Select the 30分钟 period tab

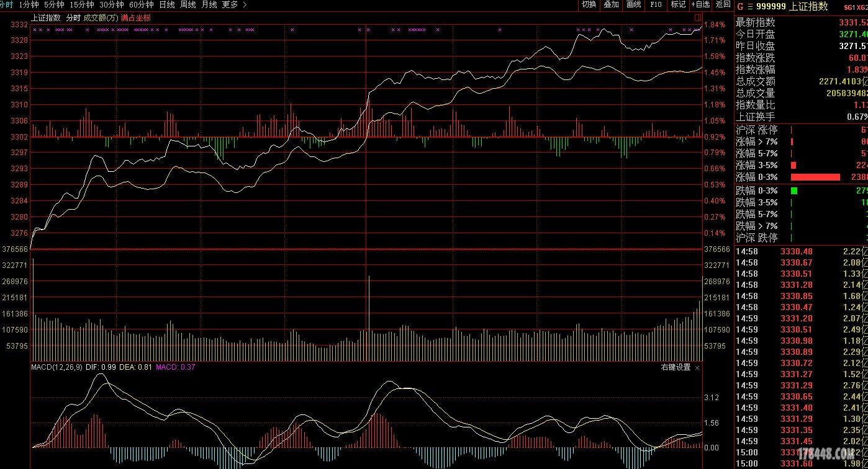(x=112, y=4)
